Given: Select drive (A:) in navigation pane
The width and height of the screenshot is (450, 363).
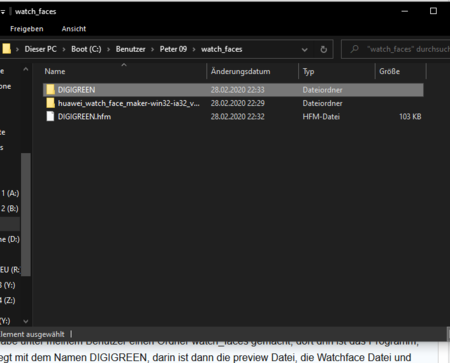Looking at the screenshot, I should pyautogui.click(x=10, y=193).
